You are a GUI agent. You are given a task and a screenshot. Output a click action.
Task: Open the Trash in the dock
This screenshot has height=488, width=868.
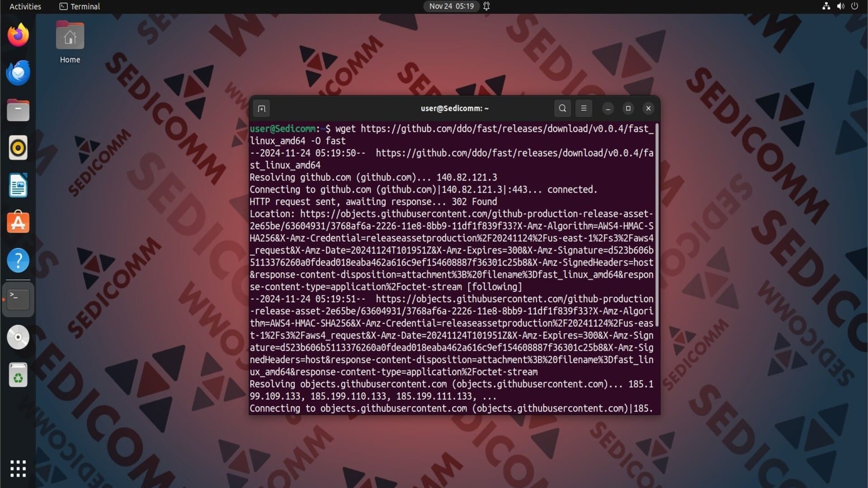18,375
